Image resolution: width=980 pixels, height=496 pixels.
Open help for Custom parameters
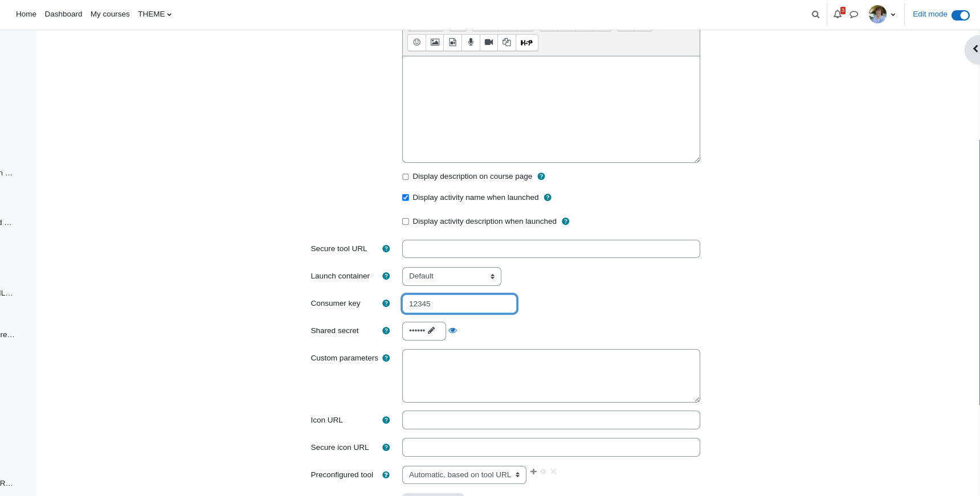pos(386,358)
